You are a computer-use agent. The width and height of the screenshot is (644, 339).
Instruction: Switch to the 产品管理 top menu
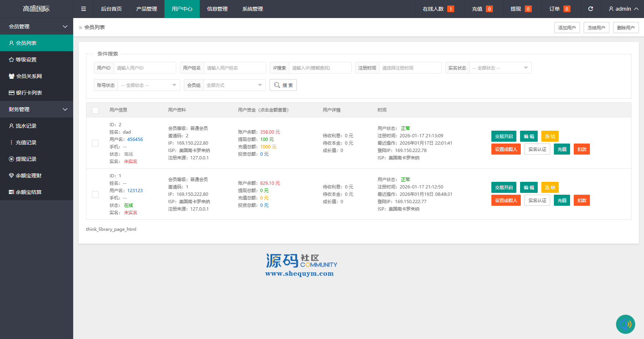(x=146, y=9)
